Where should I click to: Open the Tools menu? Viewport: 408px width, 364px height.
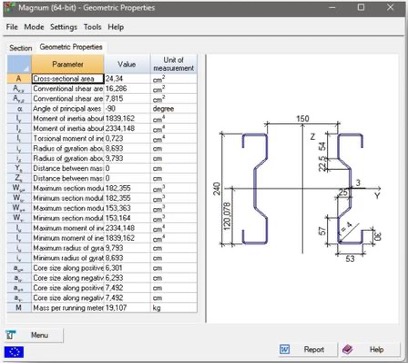[92, 27]
